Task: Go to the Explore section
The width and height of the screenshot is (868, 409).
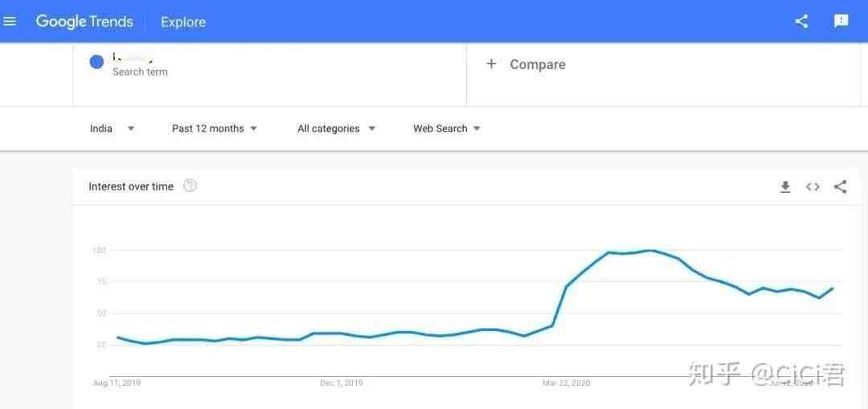Action: [183, 22]
